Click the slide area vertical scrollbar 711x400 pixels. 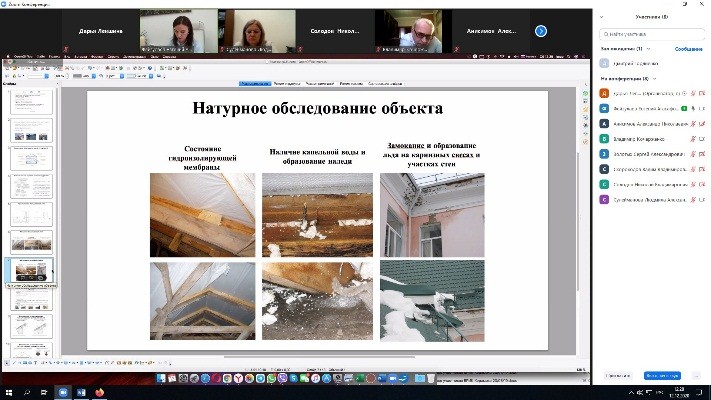pyautogui.click(x=578, y=222)
